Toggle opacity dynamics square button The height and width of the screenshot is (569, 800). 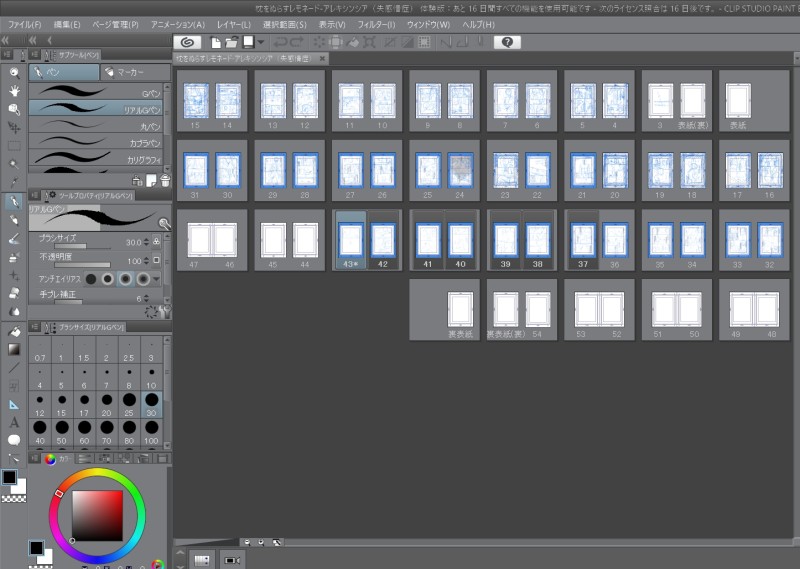[x=156, y=260]
